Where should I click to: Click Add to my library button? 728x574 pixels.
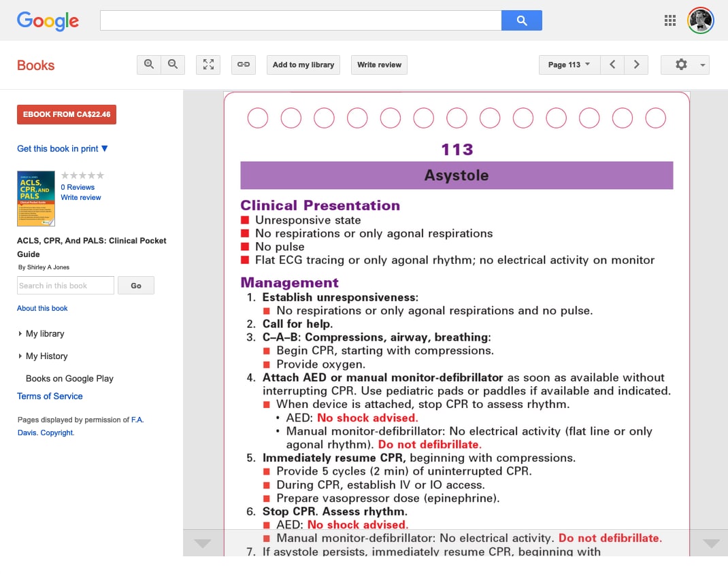pos(303,65)
